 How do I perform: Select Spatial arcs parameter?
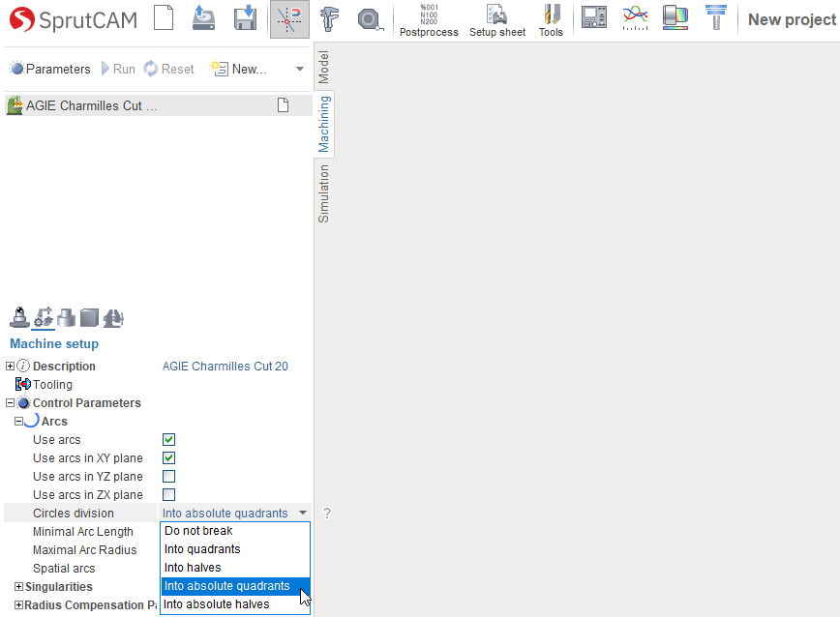64,569
